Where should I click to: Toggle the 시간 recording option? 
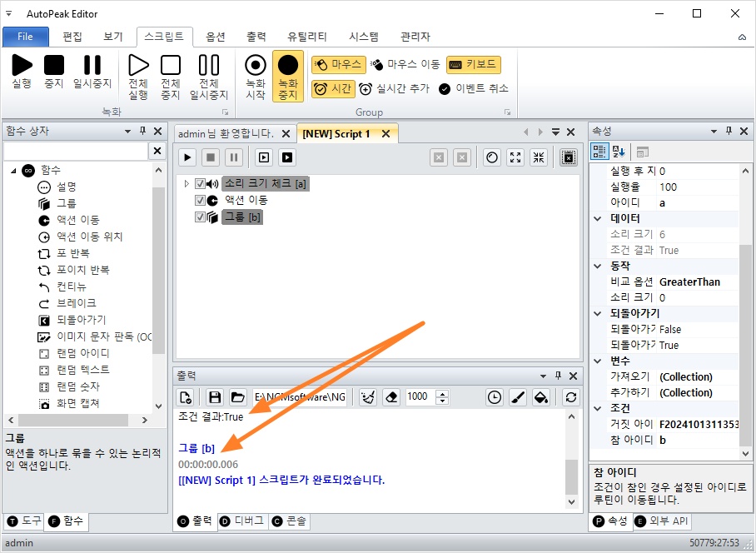click(x=333, y=89)
